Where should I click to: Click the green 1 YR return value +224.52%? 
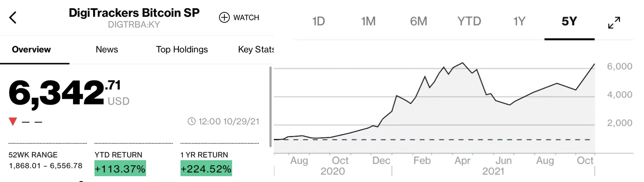pyautogui.click(x=206, y=169)
